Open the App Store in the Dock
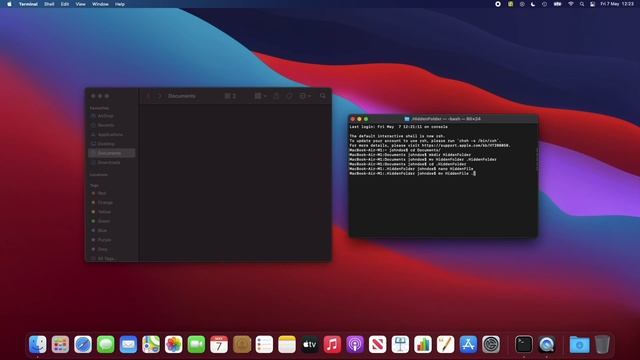This screenshot has width=640, height=360. pyautogui.click(x=468, y=344)
